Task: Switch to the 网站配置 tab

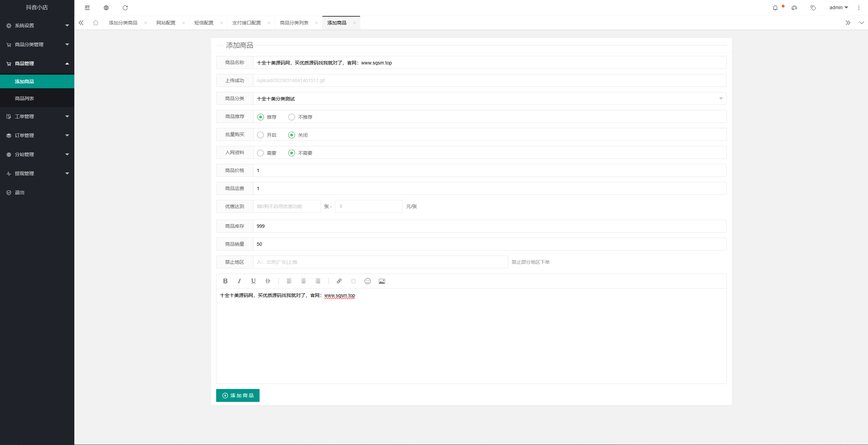Action: pos(166,23)
